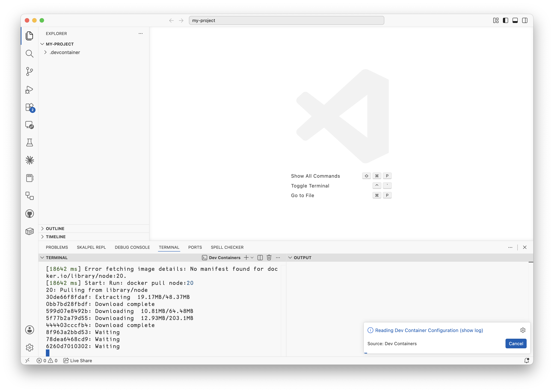Image resolution: width=554 pixels, height=392 pixels.
Task: Click the remote window indicator in status bar
Action: [28, 360]
